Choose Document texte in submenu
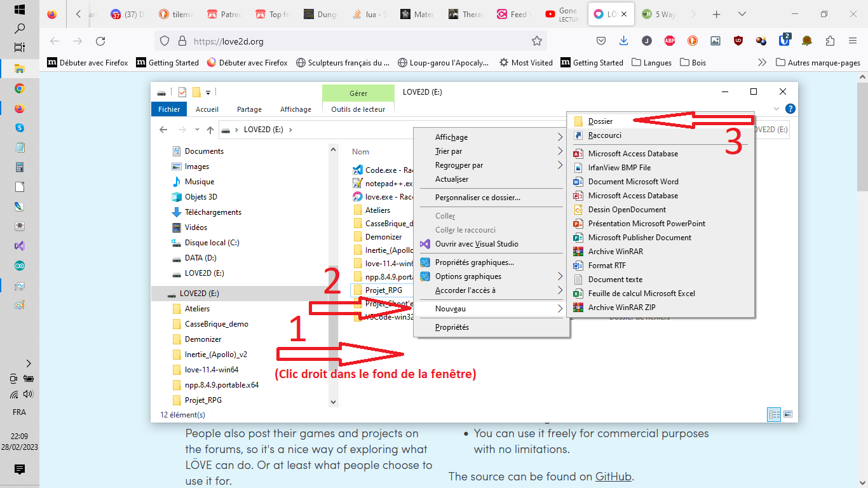Image resolution: width=868 pixels, height=488 pixels. coord(660,280)
